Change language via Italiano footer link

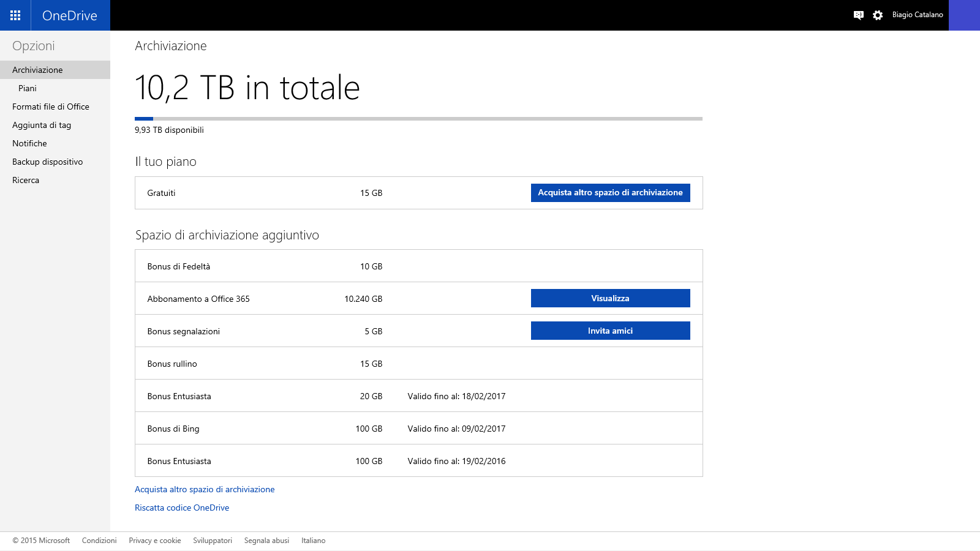(x=314, y=541)
